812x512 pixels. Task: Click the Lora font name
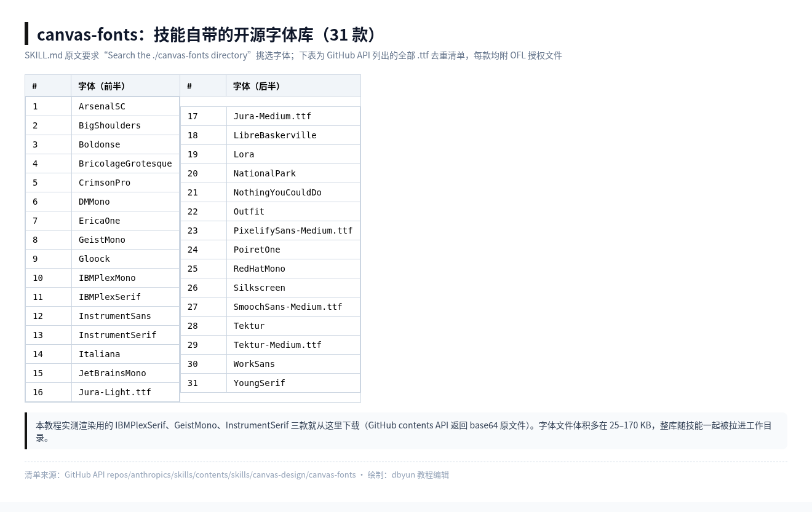[x=293, y=154]
